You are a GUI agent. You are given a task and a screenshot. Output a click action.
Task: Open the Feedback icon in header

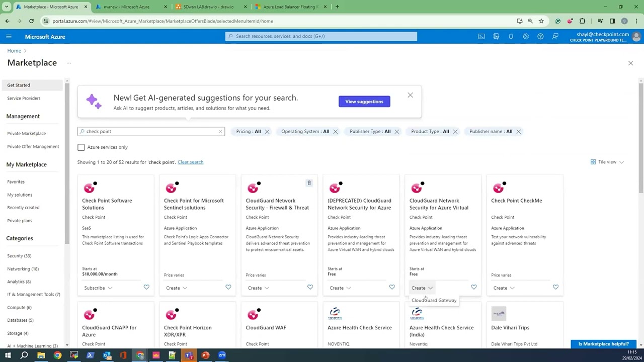point(555,36)
